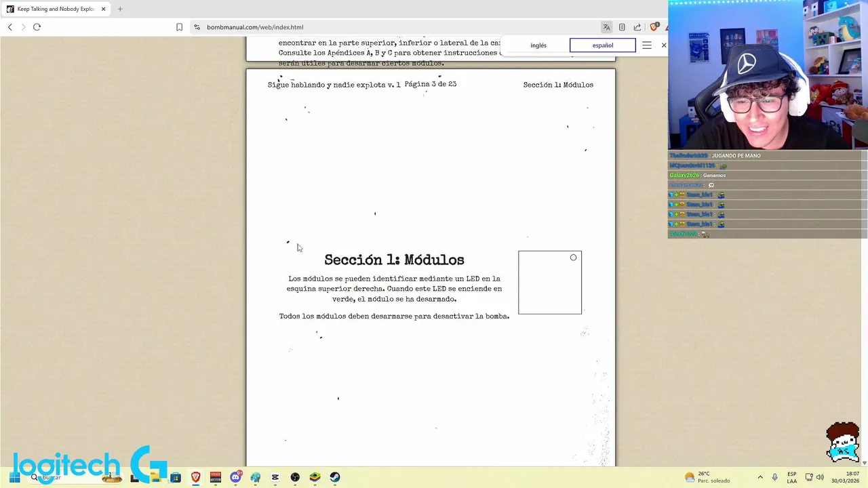Open the Brave Shields lion icon
Image resolution: width=868 pixels, height=488 pixels.
[654, 27]
